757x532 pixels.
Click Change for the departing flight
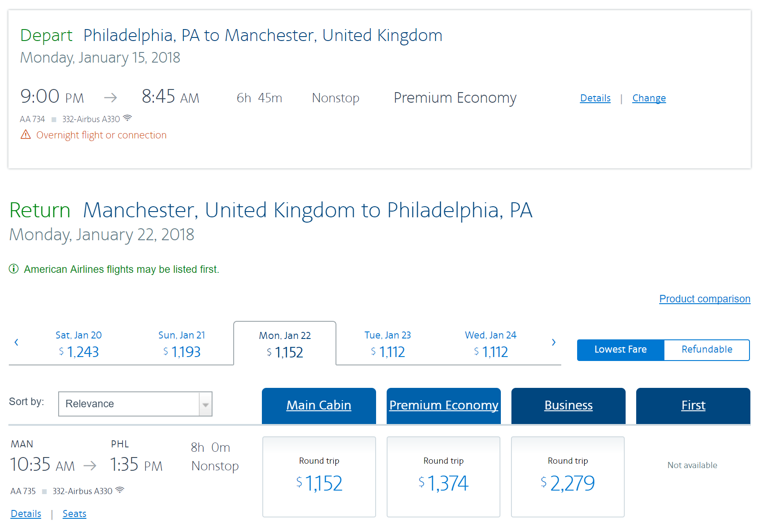point(649,98)
